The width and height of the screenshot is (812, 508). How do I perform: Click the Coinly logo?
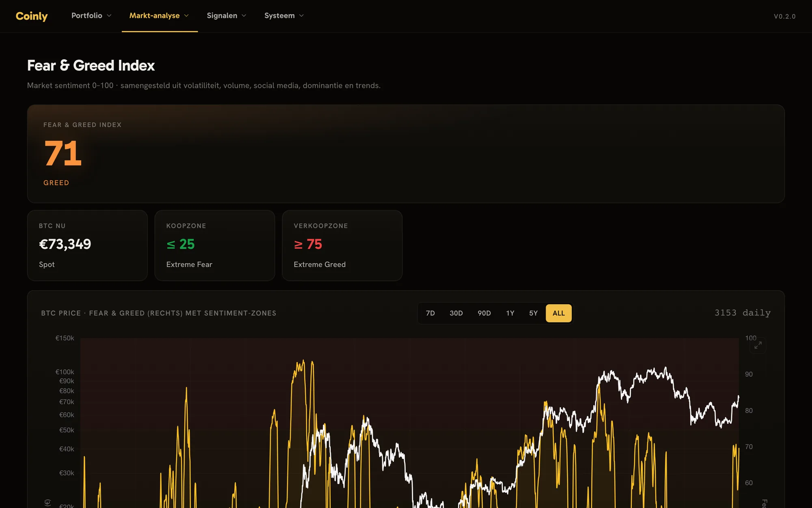(x=32, y=16)
